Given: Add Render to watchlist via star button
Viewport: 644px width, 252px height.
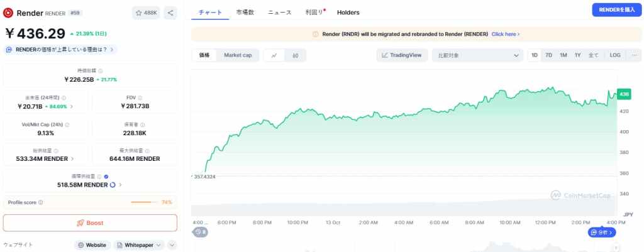Looking at the screenshot, I should 147,13.
